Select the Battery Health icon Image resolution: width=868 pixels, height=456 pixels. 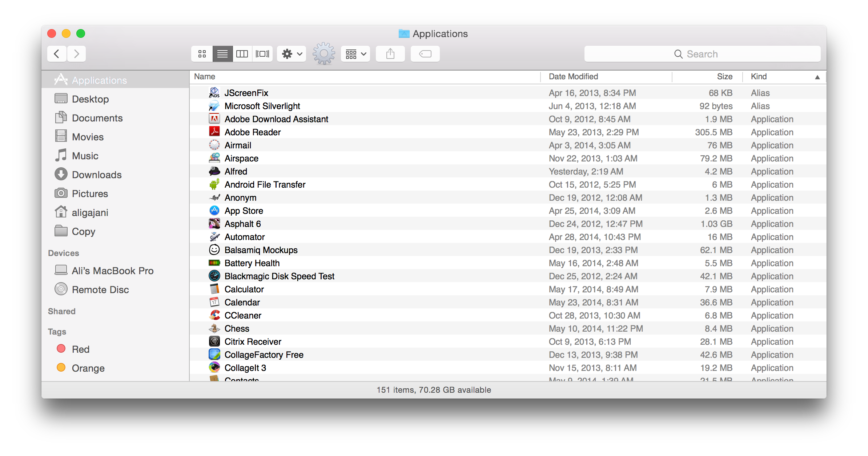coord(214,263)
